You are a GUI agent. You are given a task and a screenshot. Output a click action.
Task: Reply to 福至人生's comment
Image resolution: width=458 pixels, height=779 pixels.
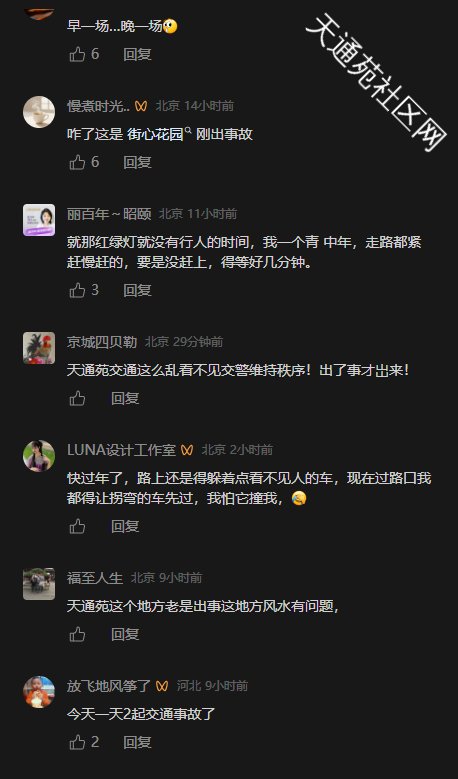click(x=125, y=634)
